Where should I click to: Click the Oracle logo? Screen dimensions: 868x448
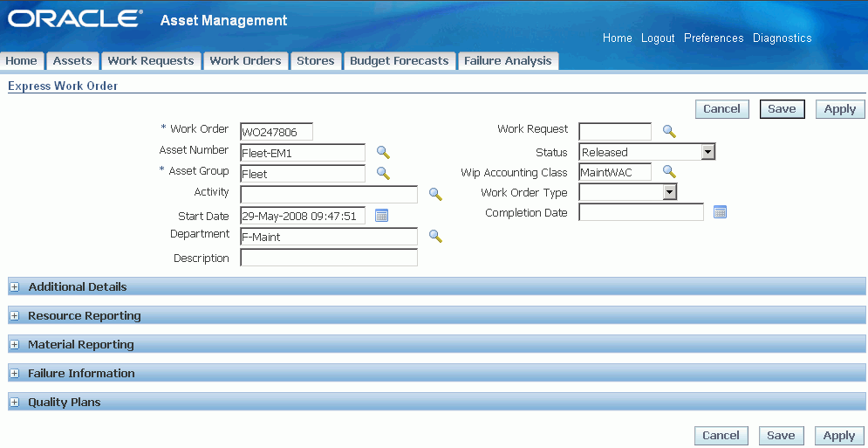point(74,19)
